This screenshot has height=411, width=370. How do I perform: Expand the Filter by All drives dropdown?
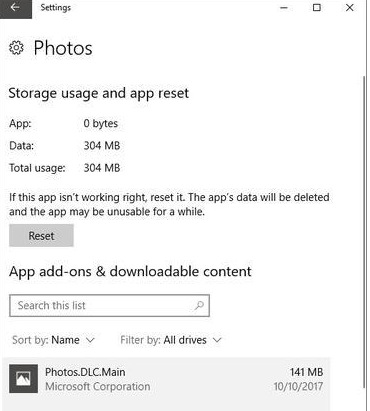(171, 340)
